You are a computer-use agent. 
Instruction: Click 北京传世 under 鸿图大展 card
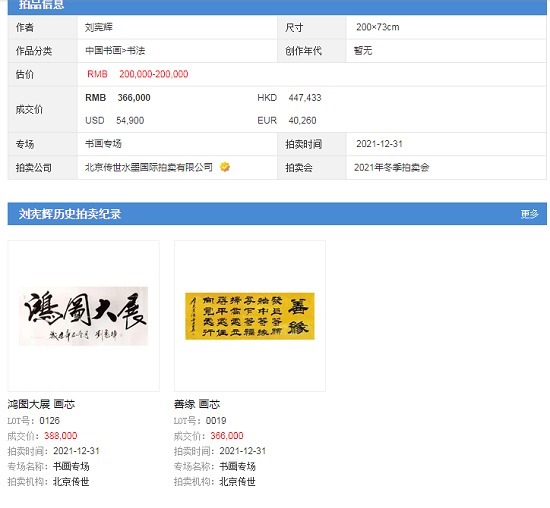point(71,482)
